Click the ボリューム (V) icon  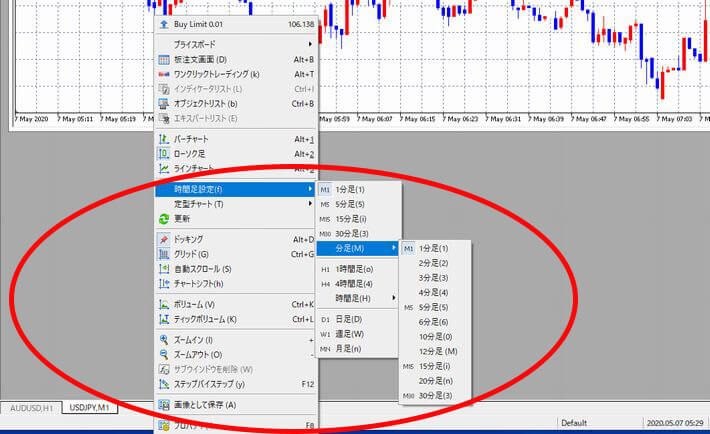tap(164, 304)
